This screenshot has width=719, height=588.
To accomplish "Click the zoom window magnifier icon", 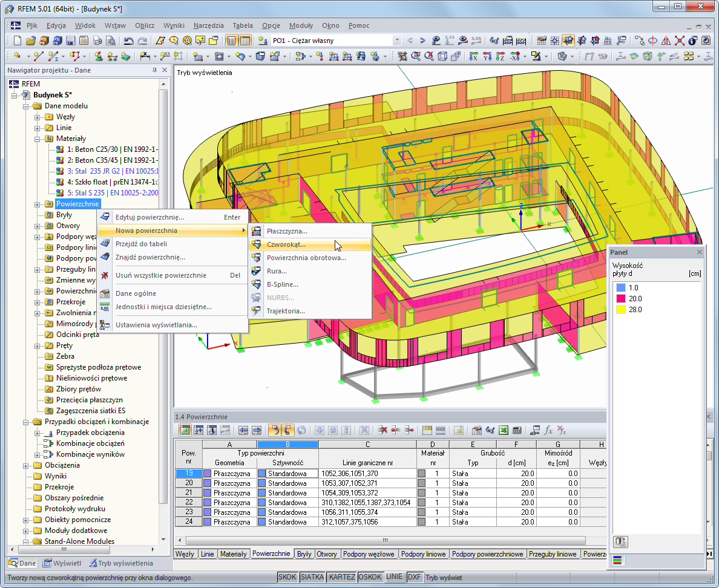I will 416,56.
